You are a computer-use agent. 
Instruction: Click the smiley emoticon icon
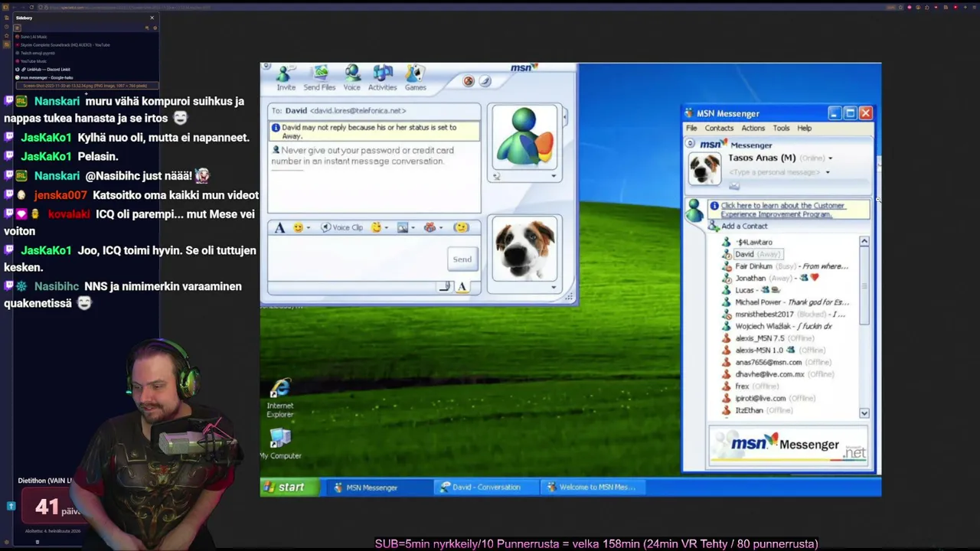(298, 227)
